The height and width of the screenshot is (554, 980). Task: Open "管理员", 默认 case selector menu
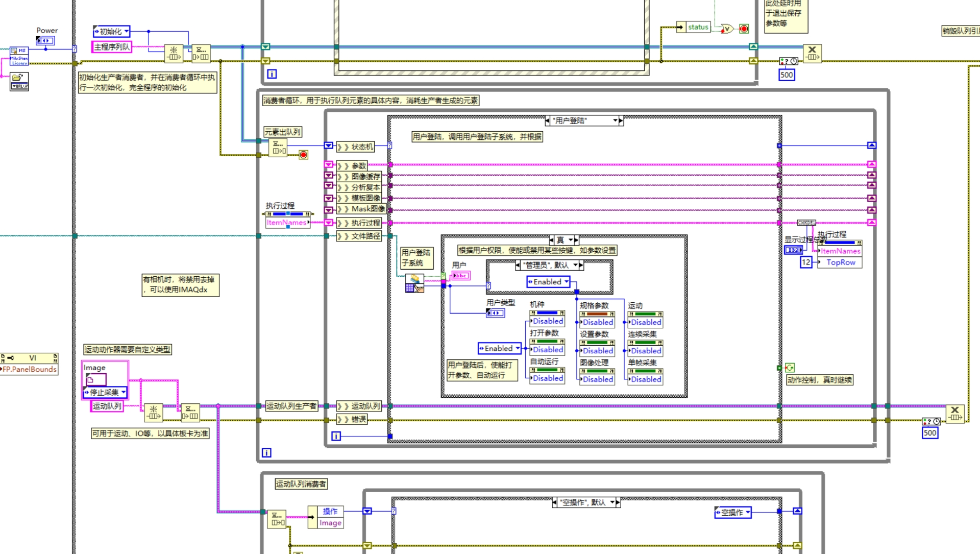(x=575, y=265)
